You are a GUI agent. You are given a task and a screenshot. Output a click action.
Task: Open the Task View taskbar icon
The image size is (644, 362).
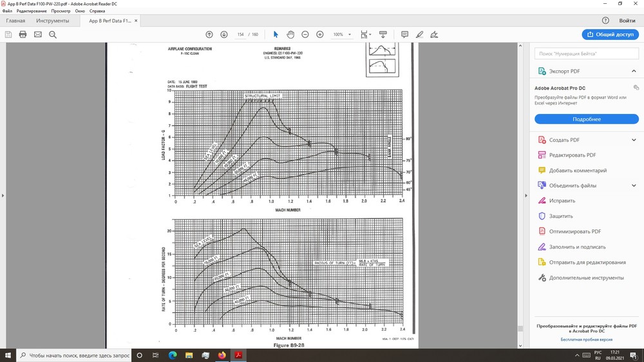click(156, 356)
